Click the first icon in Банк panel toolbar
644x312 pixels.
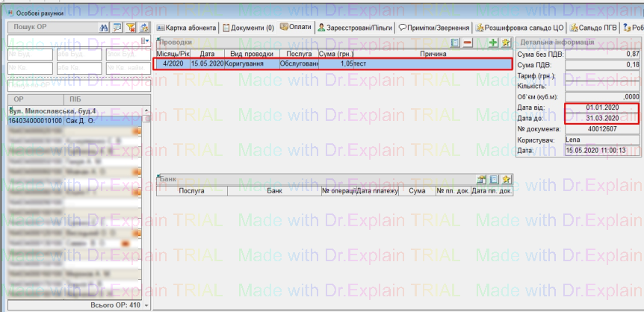click(x=482, y=180)
